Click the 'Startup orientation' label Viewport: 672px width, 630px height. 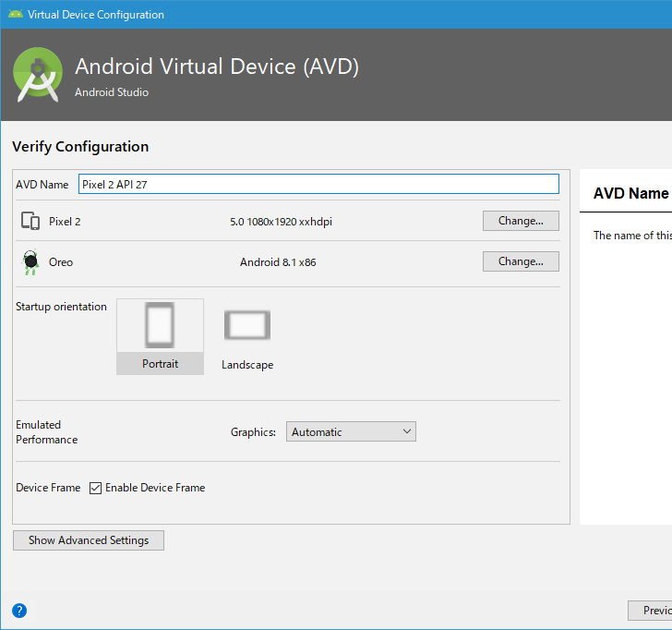[61, 307]
